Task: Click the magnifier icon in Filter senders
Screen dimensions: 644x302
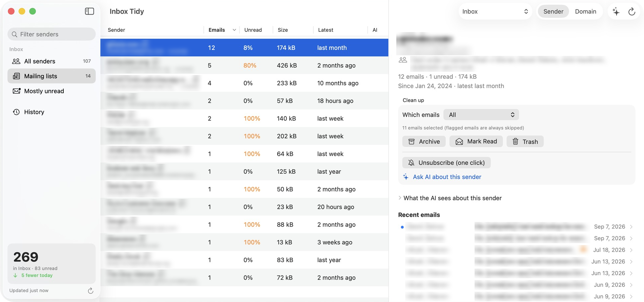Action: 15,34
